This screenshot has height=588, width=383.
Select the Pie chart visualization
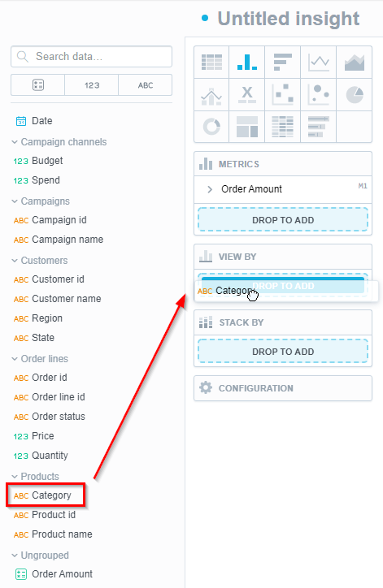[x=354, y=94]
